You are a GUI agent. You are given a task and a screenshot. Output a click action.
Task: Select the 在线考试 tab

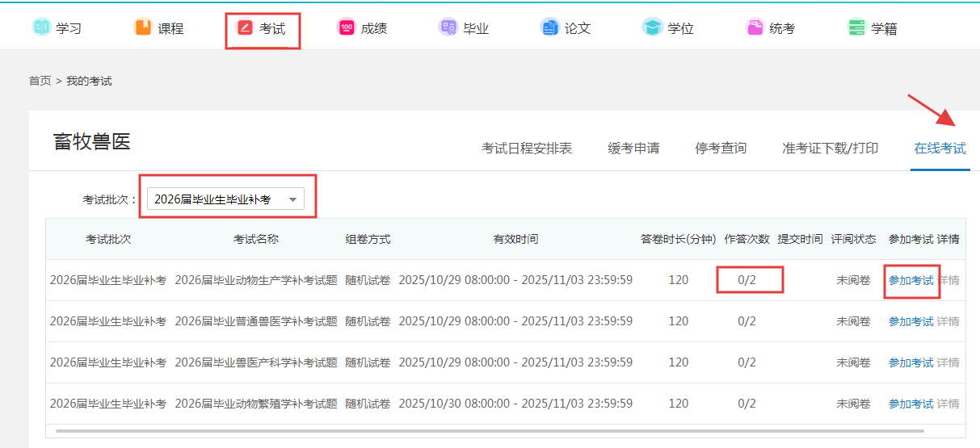coord(940,149)
